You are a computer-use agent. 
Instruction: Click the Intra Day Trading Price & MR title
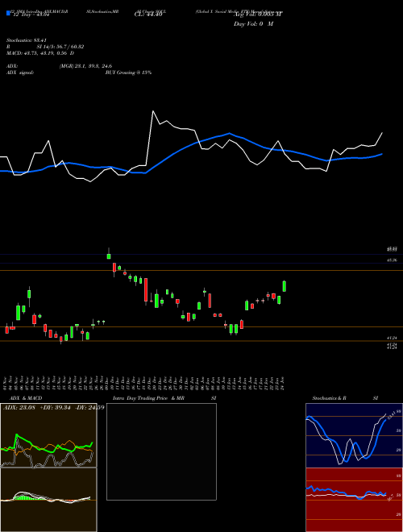pos(148,398)
